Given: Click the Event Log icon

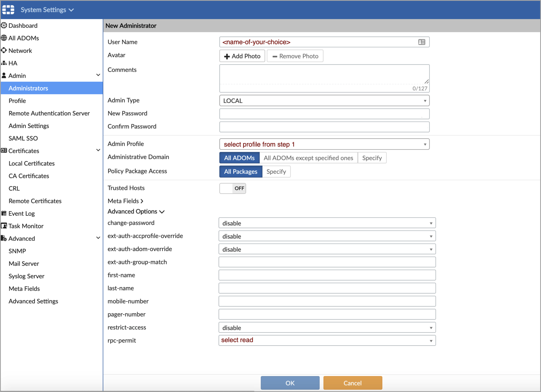Looking at the screenshot, I should [4, 213].
